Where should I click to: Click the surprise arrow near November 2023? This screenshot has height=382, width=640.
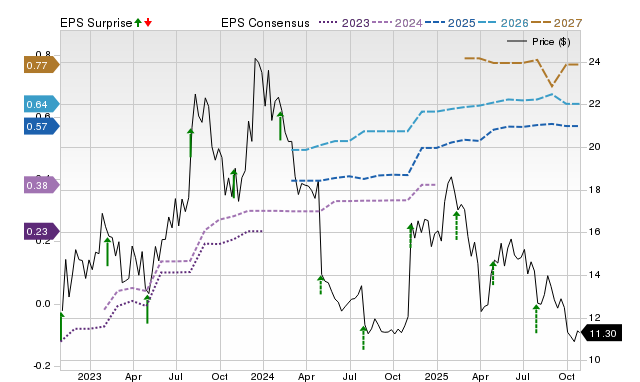coord(233,183)
